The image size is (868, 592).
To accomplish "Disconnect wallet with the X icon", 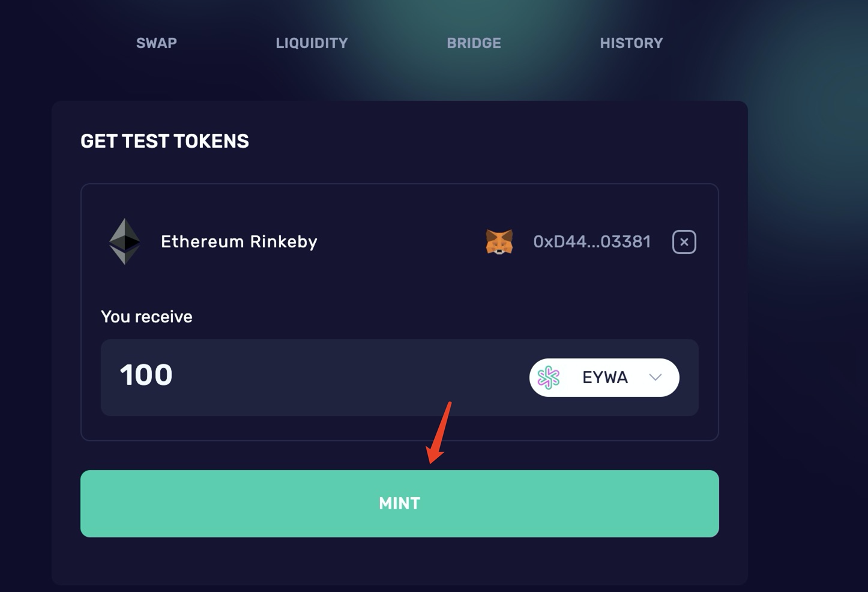I will [x=684, y=242].
